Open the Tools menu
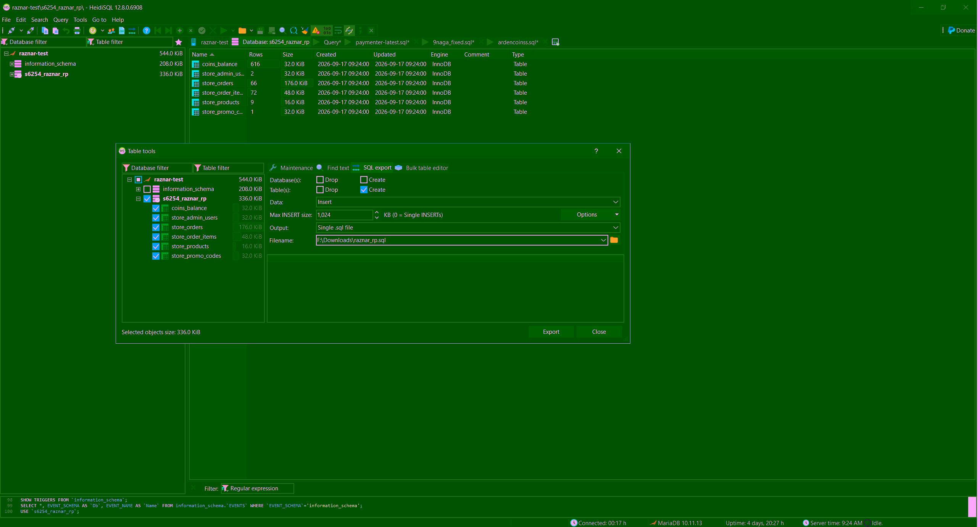980x527 pixels. coord(80,20)
